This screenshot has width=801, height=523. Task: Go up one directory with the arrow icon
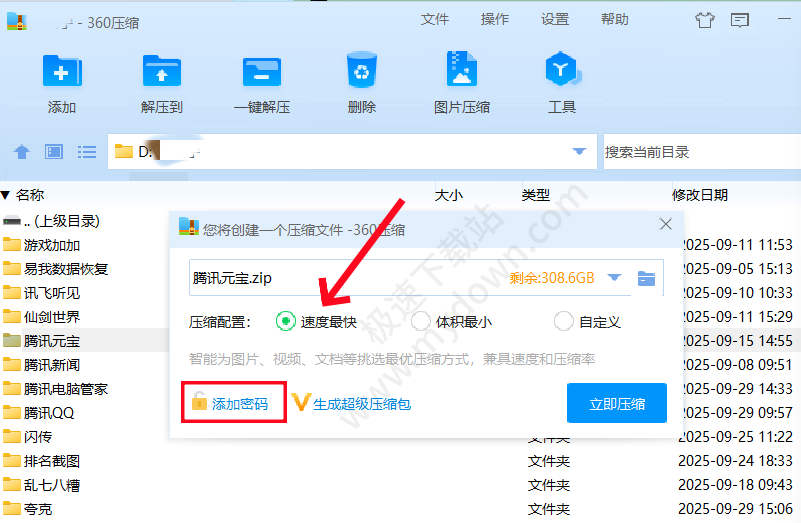tap(21, 152)
